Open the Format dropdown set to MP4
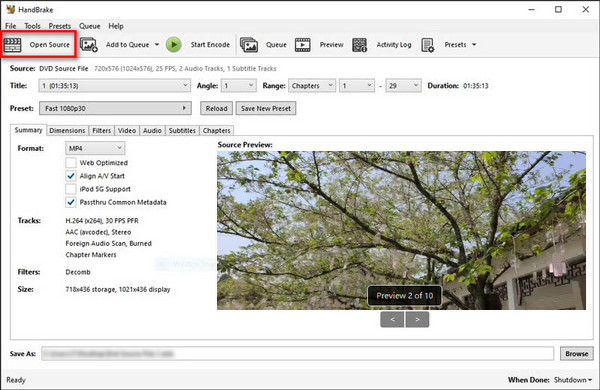600x390 pixels. (x=95, y=148)
